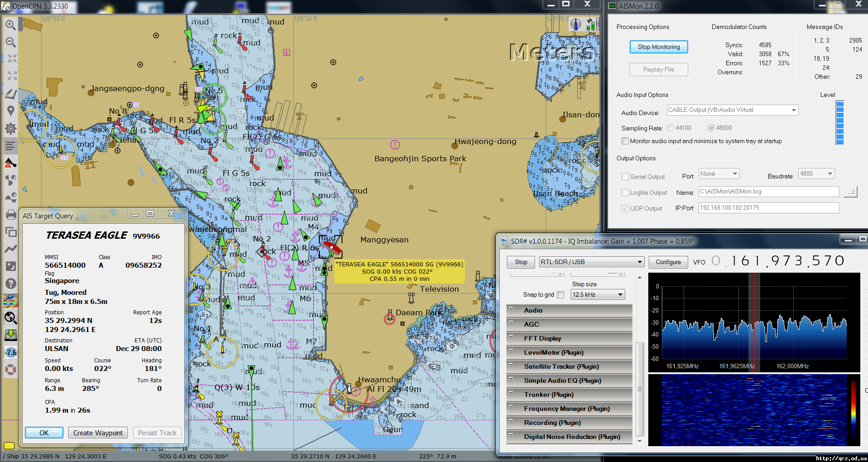The height and width of the screenshot is (462, 868).
Task: Click the print chart icon
Action: (x=10, y=214)
